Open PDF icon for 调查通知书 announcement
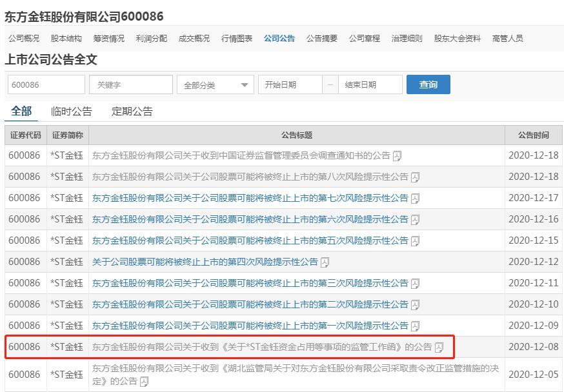The height and width of the screenshot is (392, 564). [x=397, y=156]
